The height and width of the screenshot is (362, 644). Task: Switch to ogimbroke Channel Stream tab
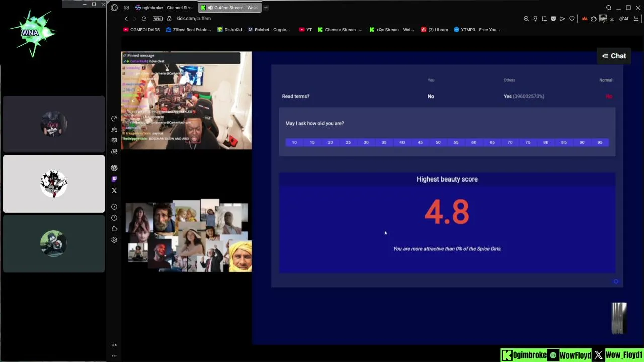point(165,8)
